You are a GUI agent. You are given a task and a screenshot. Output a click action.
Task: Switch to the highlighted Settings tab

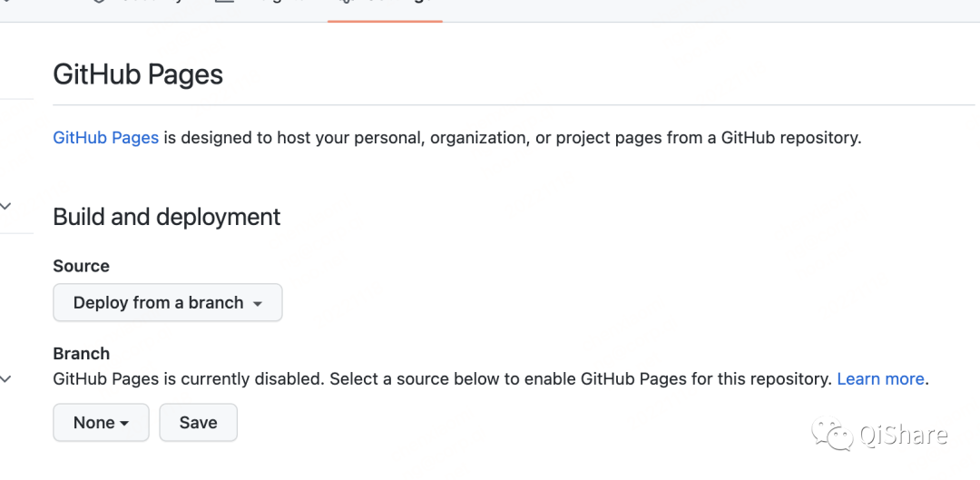385,5
